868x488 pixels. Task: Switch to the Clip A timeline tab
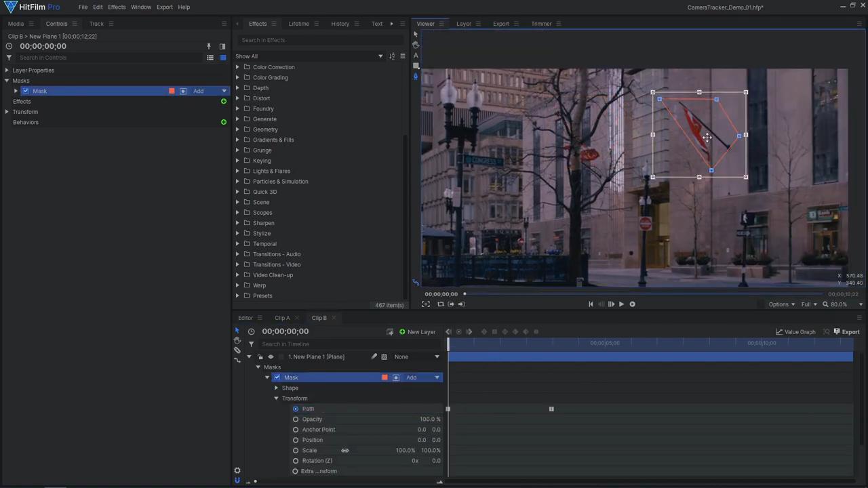point(282,318)
